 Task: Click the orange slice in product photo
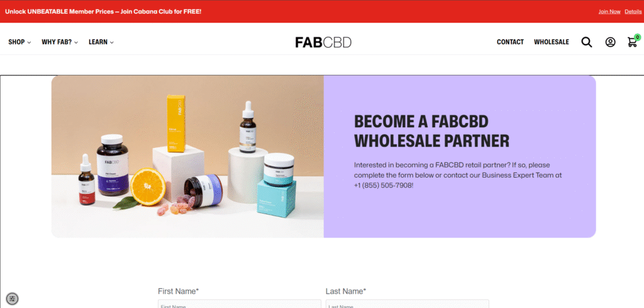[x=148, y=186]
